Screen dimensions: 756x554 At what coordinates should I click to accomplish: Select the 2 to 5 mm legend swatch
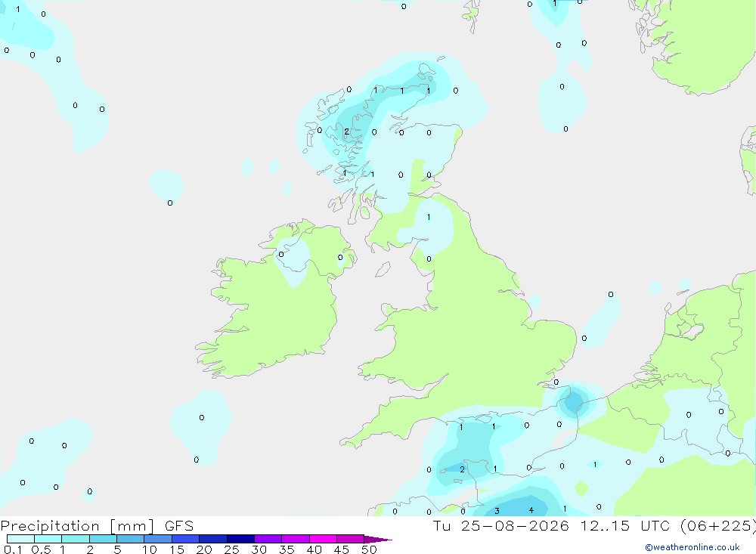[x=103, y=539]
